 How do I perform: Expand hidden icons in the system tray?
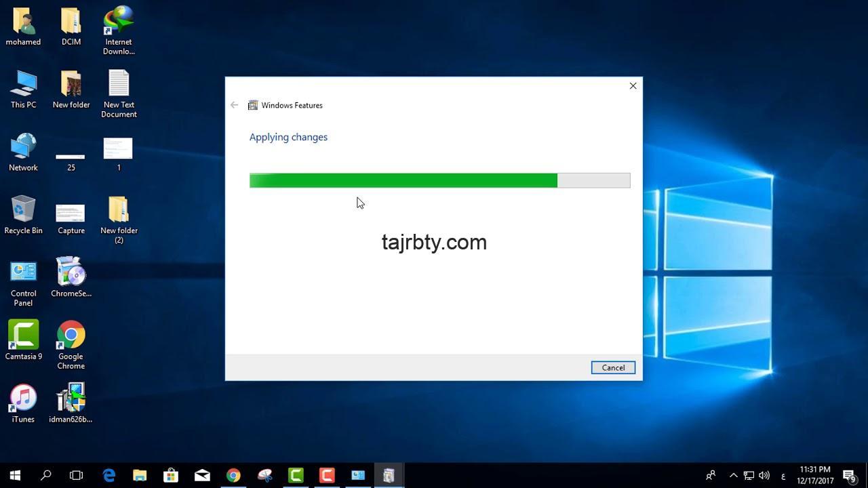[733, 474]
